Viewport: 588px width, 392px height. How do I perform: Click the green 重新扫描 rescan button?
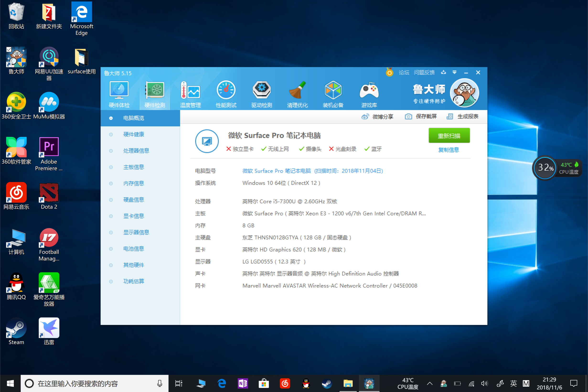449,135
